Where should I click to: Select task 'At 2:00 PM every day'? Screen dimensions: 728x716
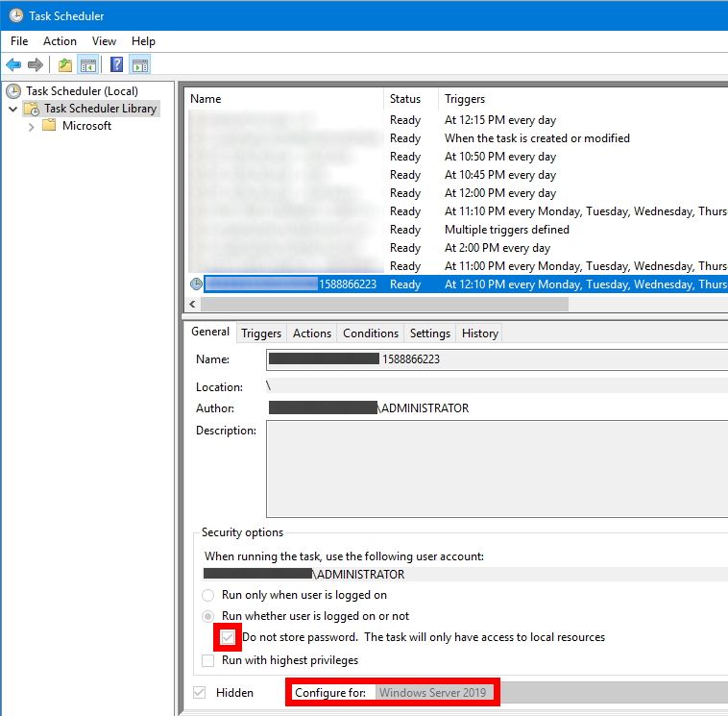tap(458, 248)
